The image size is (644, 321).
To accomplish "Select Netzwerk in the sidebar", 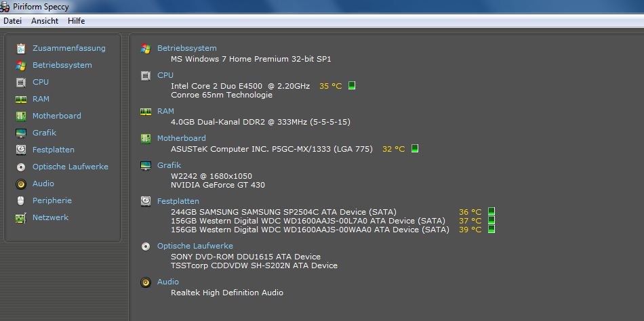I will 51,218.
